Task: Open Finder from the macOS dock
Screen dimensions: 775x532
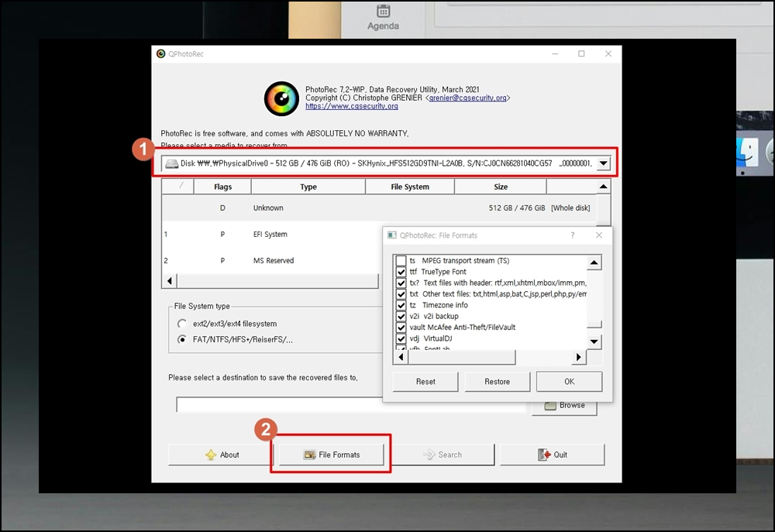Action: [x=747, y=152]
